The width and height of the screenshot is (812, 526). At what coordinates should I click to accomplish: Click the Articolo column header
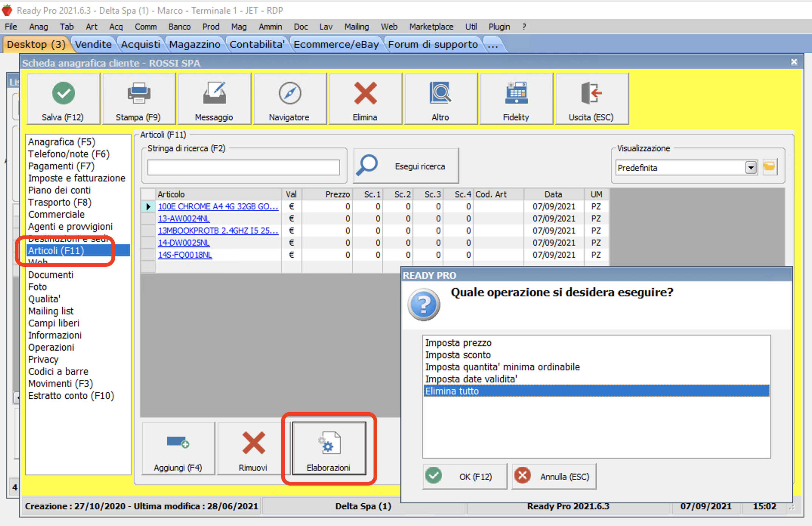click(218, 194)
